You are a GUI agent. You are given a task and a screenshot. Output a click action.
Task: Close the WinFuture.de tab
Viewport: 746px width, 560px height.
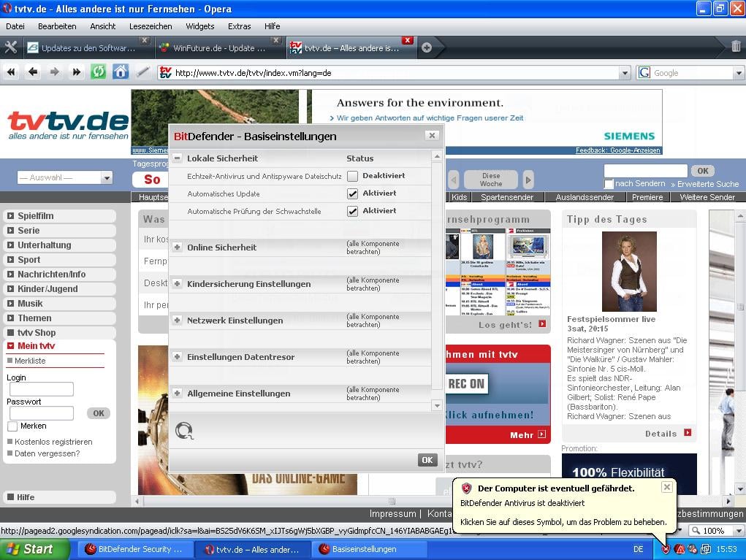coord(276,40)
